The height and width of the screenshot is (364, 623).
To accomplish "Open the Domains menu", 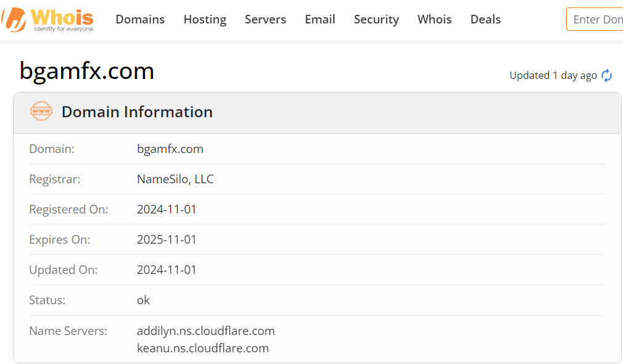I will pos(140,19).
